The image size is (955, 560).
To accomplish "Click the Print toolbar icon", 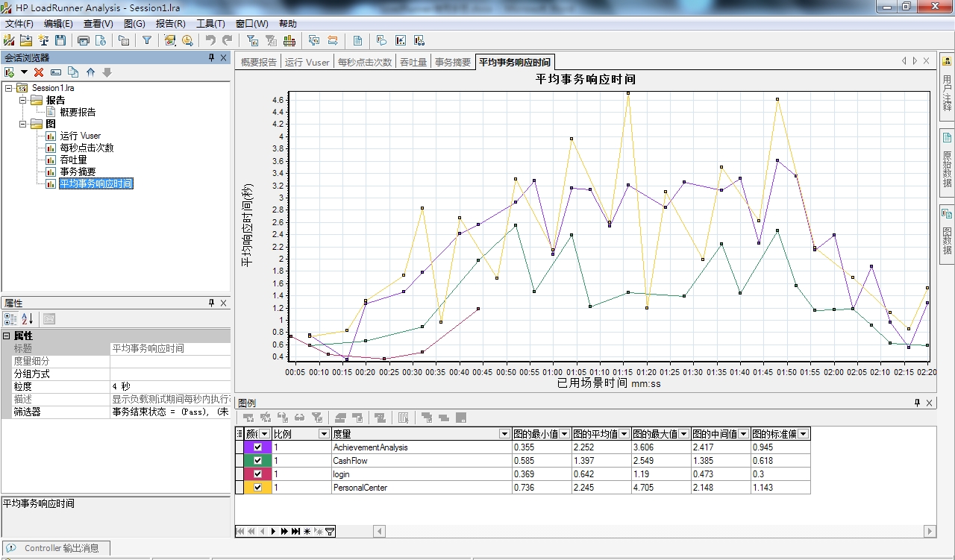I will point(83,40).
